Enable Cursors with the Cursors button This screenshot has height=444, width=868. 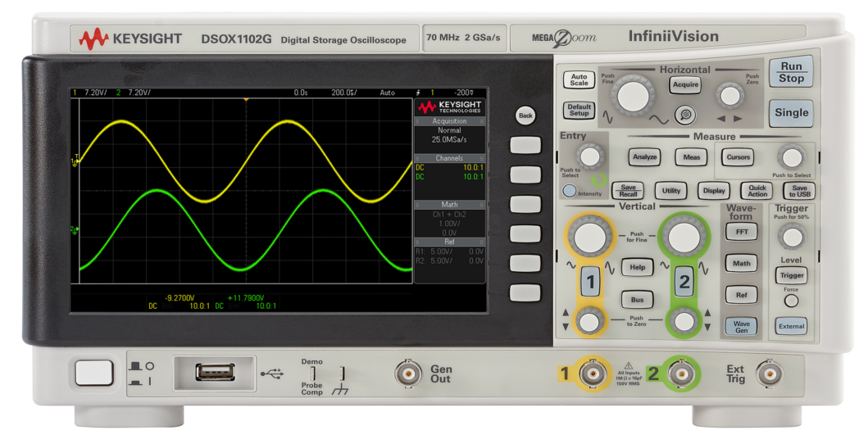[738, 157]
